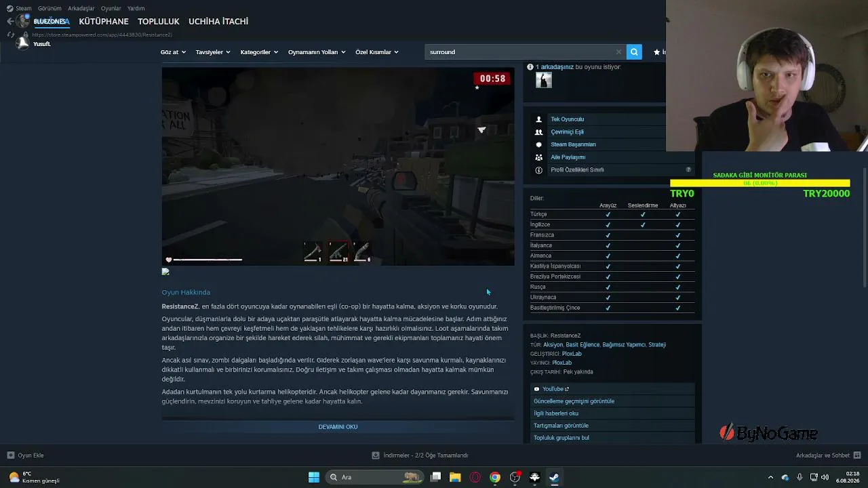Open the Görünüm menu

(x=50, y=8)
